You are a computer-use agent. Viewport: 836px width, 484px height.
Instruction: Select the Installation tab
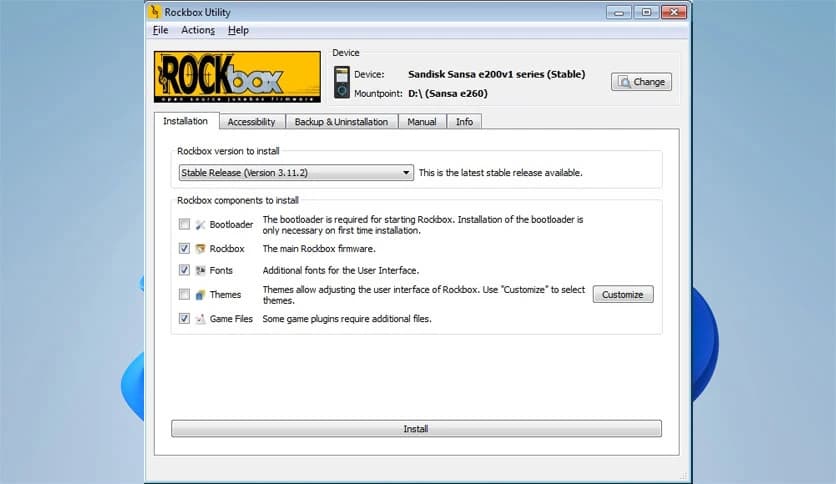(x=186, y=121)
